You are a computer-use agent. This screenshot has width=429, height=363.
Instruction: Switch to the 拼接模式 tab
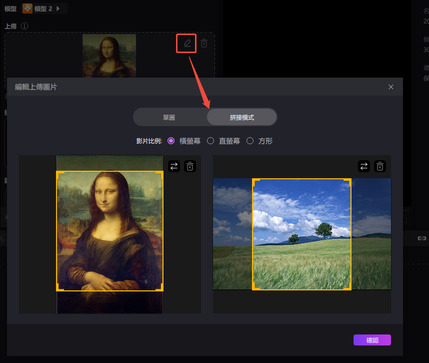coord(242,117)
